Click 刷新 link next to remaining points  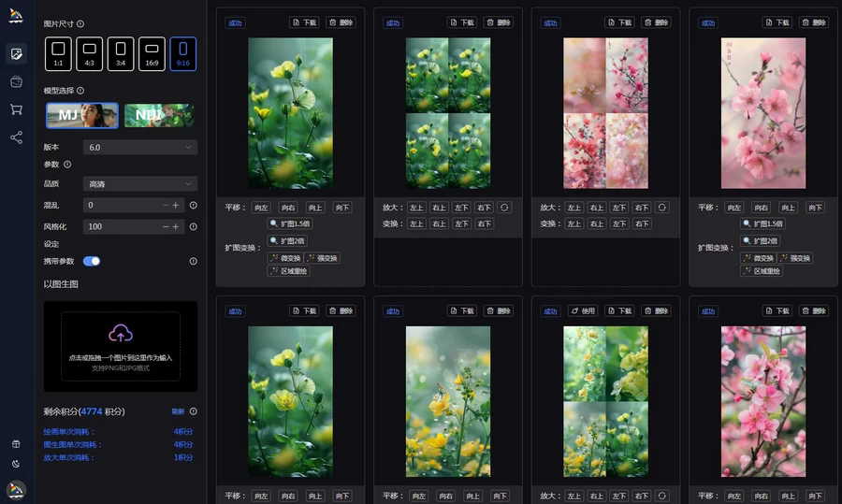coord(178,411)
